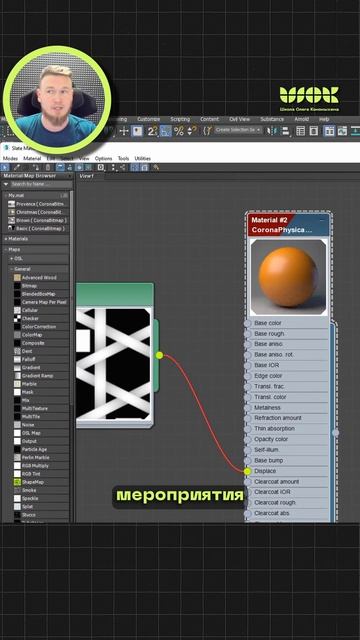Open the Arnold menu

click(302, 119)
